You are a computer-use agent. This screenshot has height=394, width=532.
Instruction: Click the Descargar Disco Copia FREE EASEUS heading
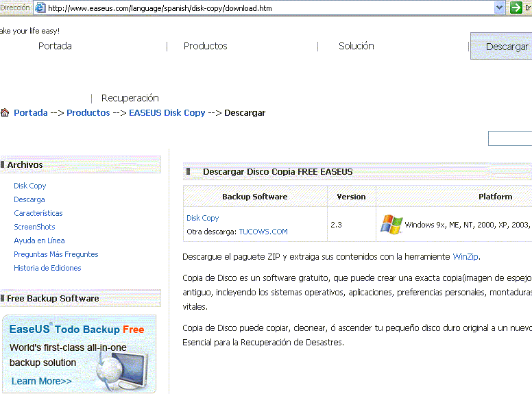click(x=278, y=172)
